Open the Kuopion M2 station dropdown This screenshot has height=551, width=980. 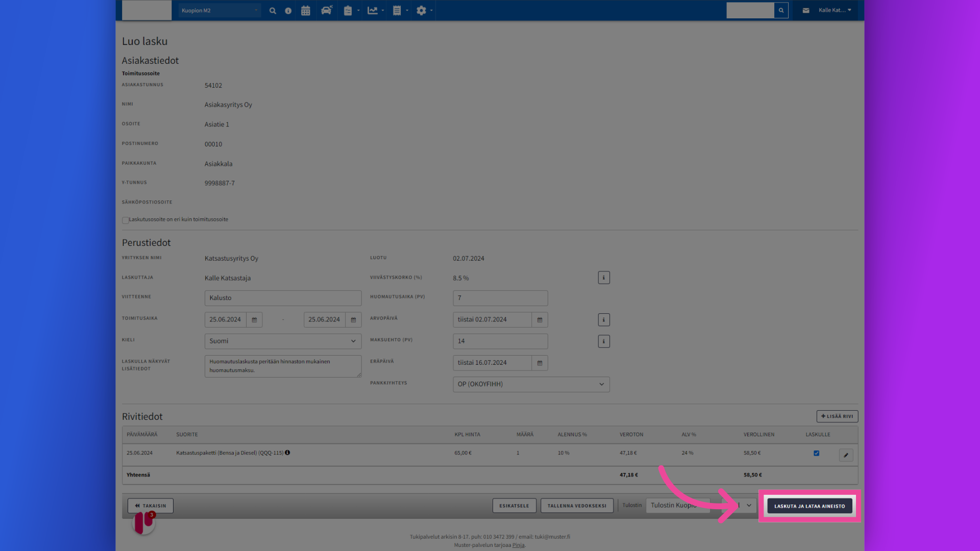click(x=219, y=10)
